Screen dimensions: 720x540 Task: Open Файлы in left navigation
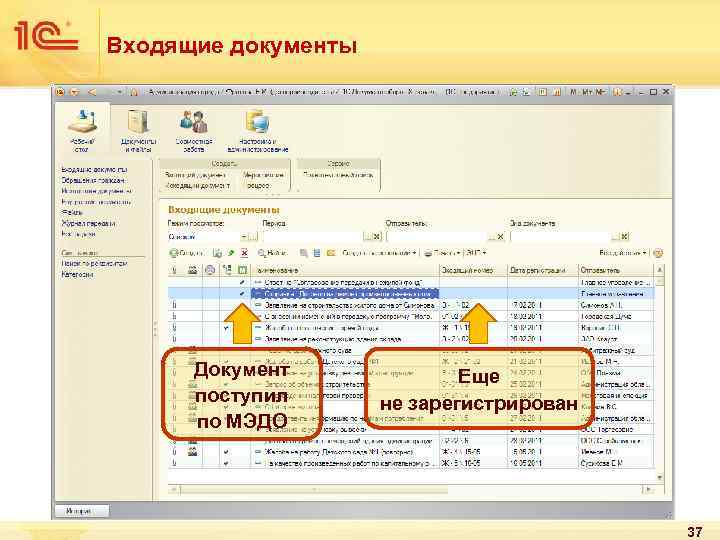click(x=72, y=213)
